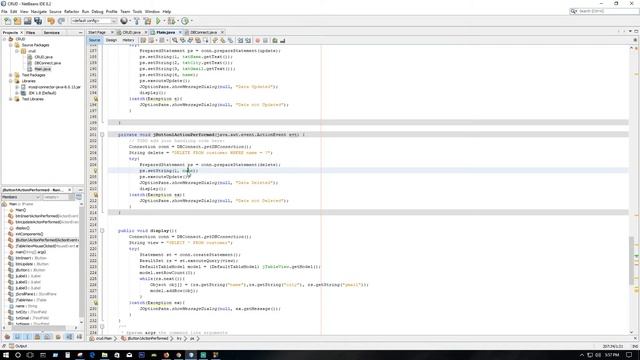Select DBConnect.java in Projects tree
The width and height of the screenshot is (640, 360).
[x=48, y=63]
